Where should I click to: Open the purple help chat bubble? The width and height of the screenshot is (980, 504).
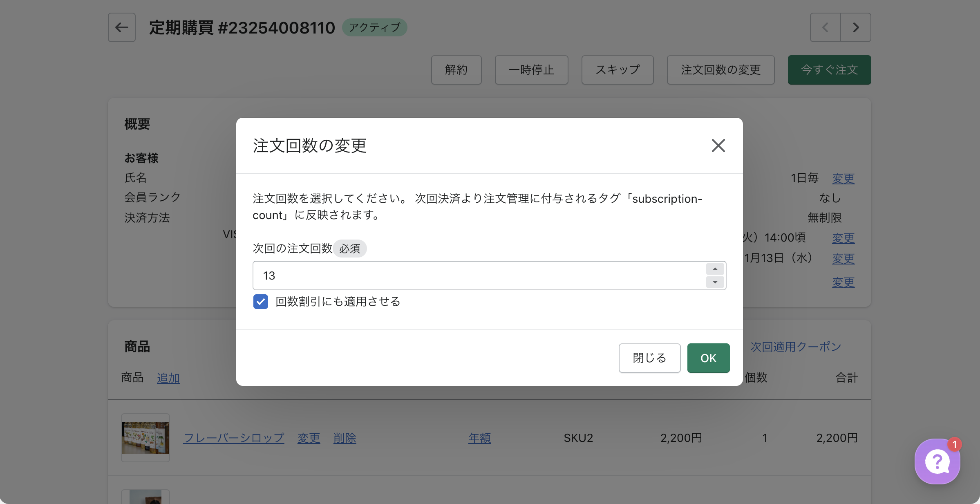(x=937, y=461)
